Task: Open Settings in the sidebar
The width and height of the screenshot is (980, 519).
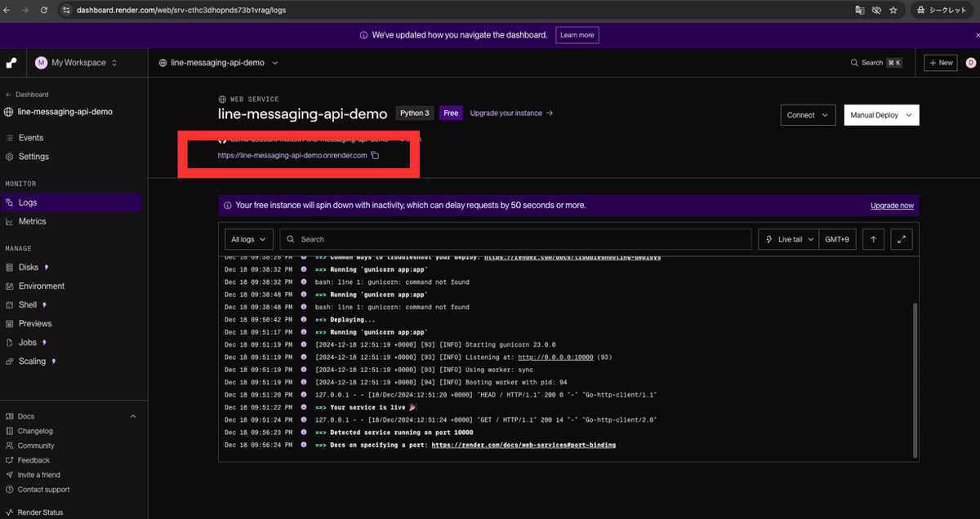Action: (x=33, y=157)
